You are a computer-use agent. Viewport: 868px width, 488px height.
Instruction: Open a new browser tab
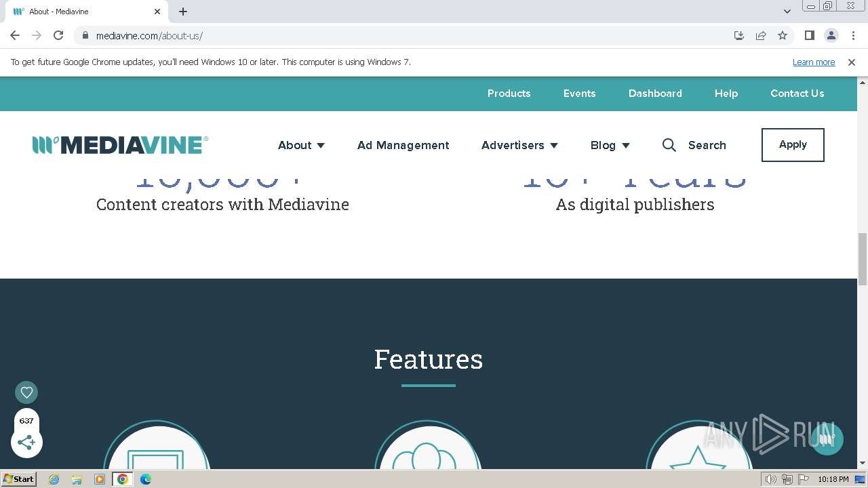tap(183, 12)
